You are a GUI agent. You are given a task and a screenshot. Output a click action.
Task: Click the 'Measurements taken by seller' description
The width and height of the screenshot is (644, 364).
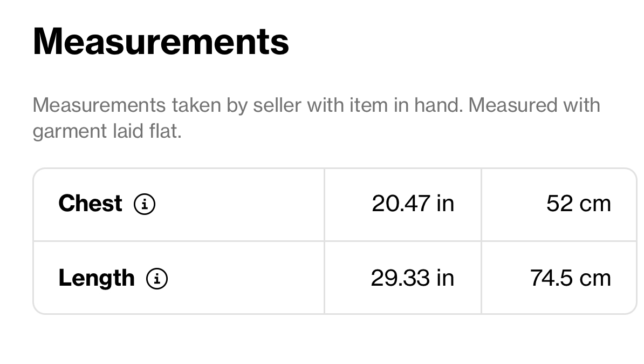point(316,118)
